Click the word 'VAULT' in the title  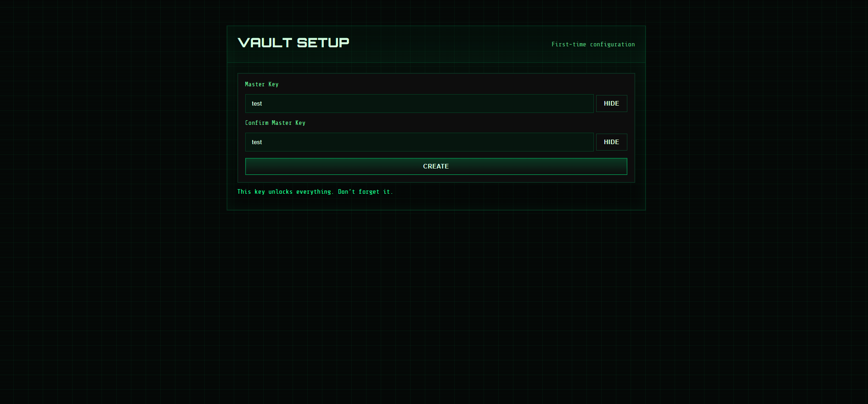265,43
